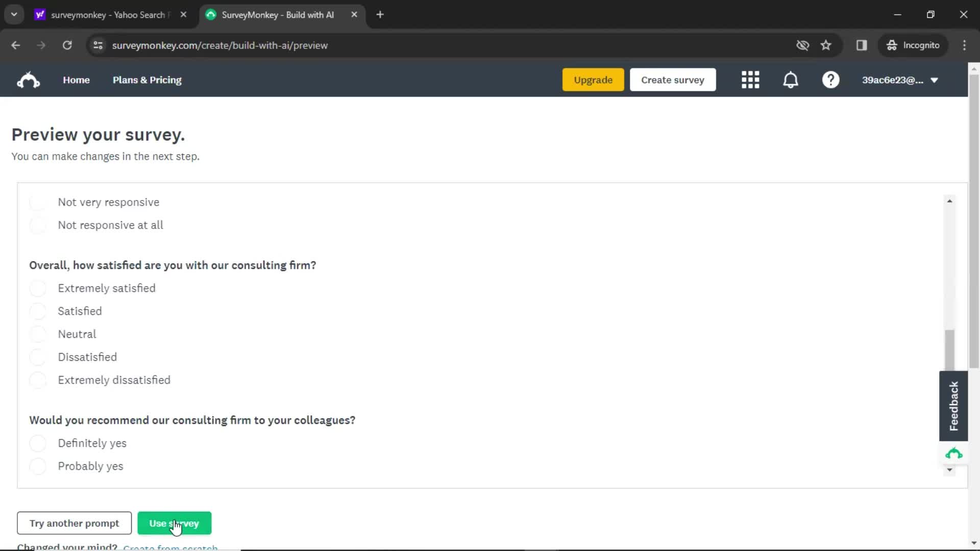The image size is (980, 551).
Task: Click the Create survey button
Action: pyautogui.click(x=673, y=80)
